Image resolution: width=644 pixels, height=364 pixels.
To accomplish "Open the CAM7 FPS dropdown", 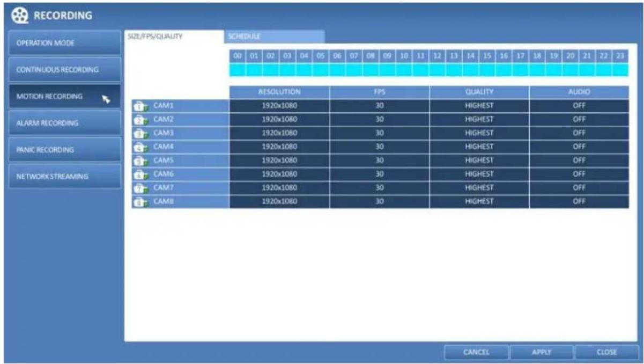I will click(379, 187).
